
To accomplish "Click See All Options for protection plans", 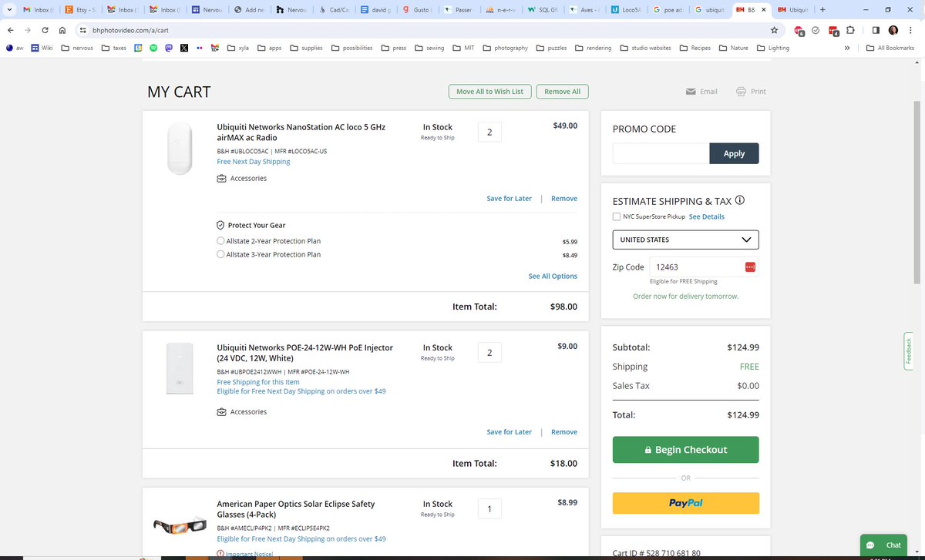I will (x=553, y=277).
